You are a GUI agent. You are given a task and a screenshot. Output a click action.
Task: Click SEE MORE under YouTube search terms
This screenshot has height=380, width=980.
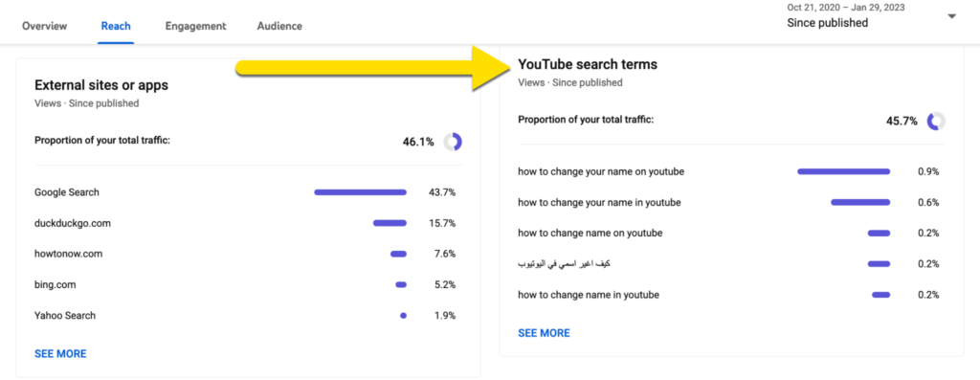pos(544,333)
